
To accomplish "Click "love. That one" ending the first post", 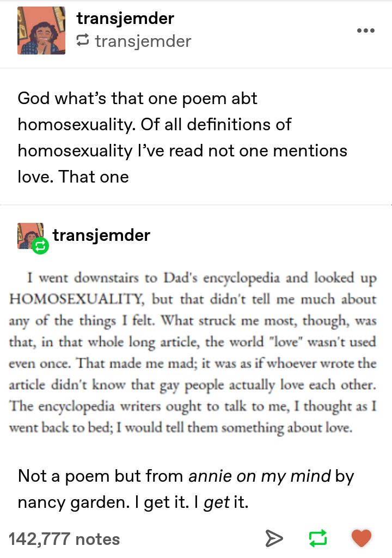I will (73, 177).
